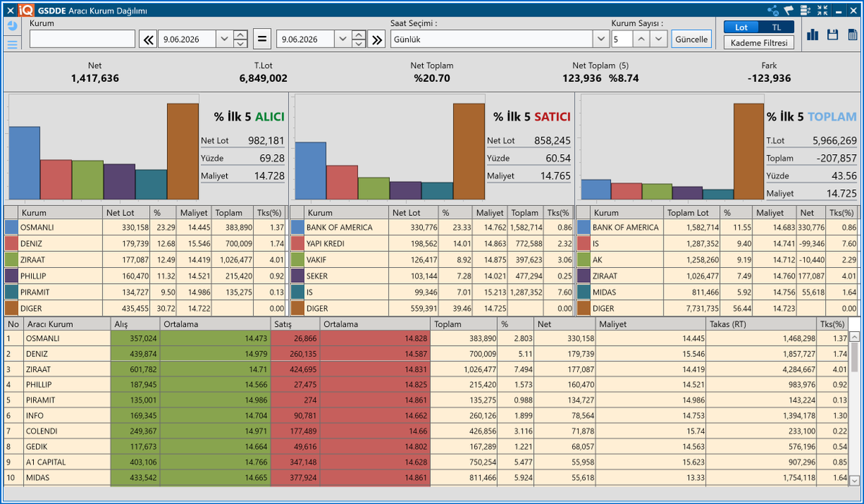
Task: Select the brown DIGER bar in SATICI chart
Action: tap(469, 151)
